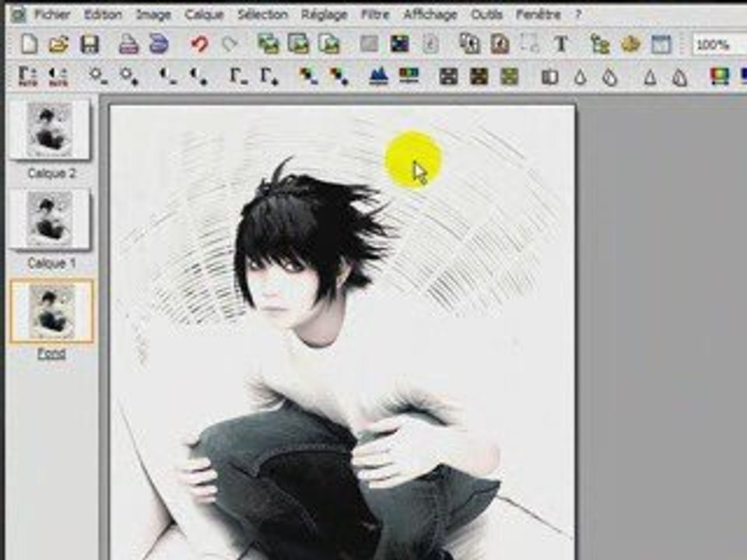Open the Calque menu
This screenshot has height=560, width=747.
pyautogui.click(x=204, y=16)
